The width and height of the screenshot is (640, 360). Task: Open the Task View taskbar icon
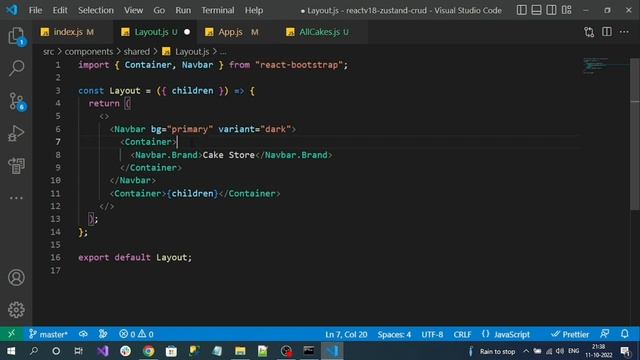pyautogui.click(x=78, y=351)
